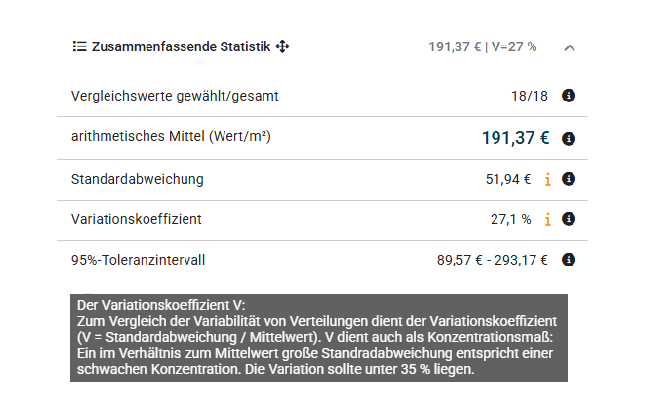Click the 27,1 % coefficient value
Image resolution: width=668 pixels, height=418 pixels.
pyautogui.click(x=511, y=219)
